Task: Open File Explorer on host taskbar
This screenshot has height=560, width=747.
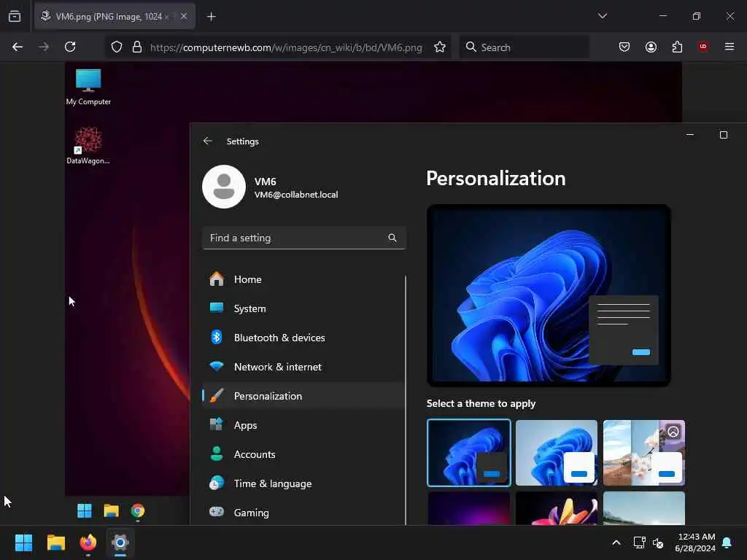Action: [55, 542]
